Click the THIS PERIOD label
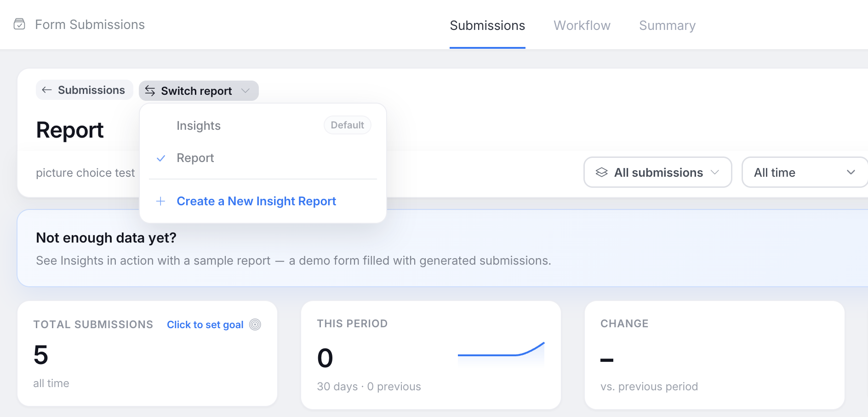Screen dimensions: 868x417 pyautogui.click(x=352, y=324)
